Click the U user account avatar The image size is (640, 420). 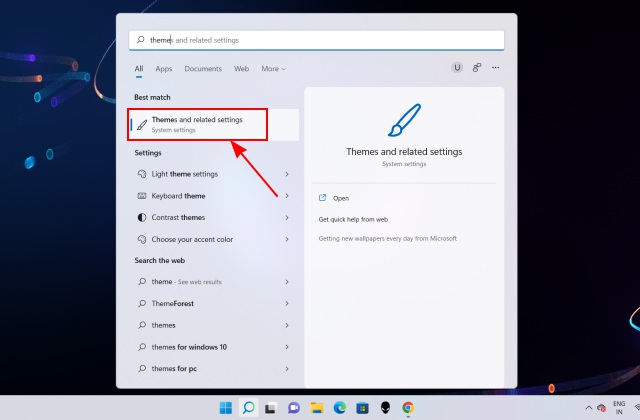tap(457, 67)
